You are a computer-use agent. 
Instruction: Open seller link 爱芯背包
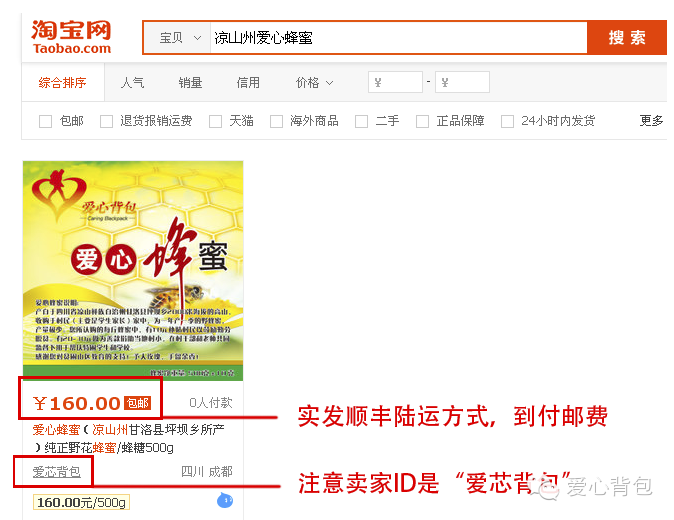[x=57, y=472]
